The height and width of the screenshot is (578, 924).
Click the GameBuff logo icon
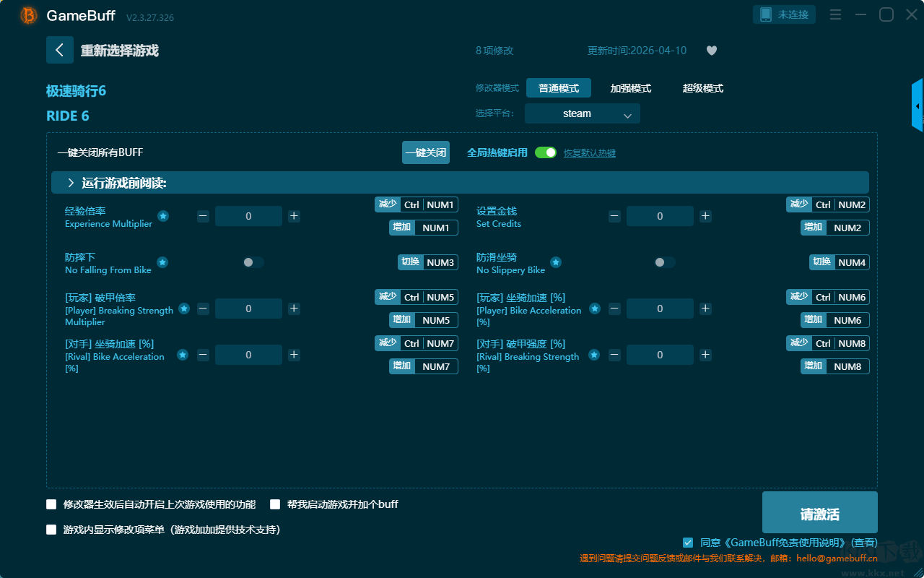pos(29,15)
